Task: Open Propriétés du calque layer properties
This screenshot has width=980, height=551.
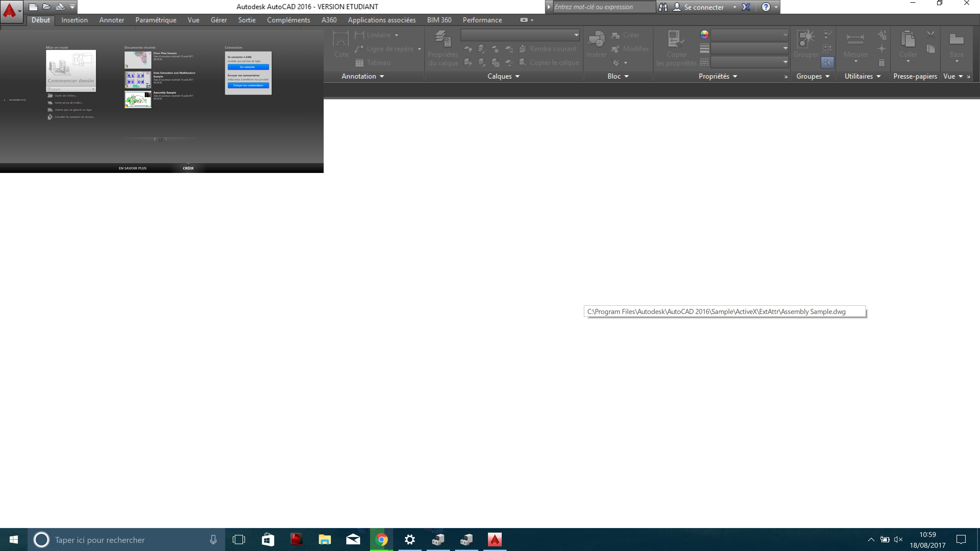Action: point(443,49)
